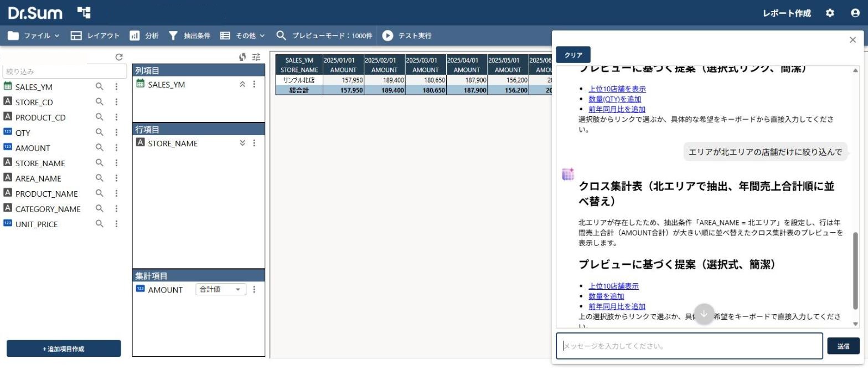Open more options for UNIT_PRICE in field list
The width and height of the screenshot is (868, 369).
pyautogui.click(x=116, y=224)
